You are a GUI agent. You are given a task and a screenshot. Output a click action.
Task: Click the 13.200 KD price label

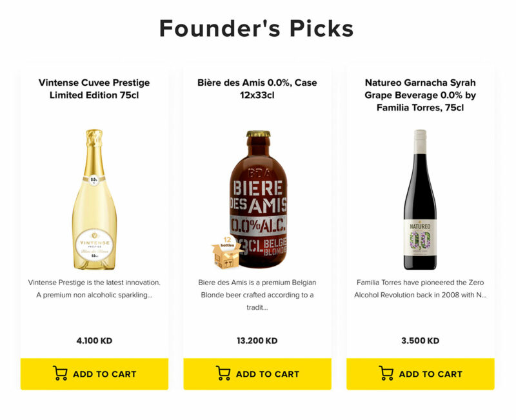tap(257, 337)
